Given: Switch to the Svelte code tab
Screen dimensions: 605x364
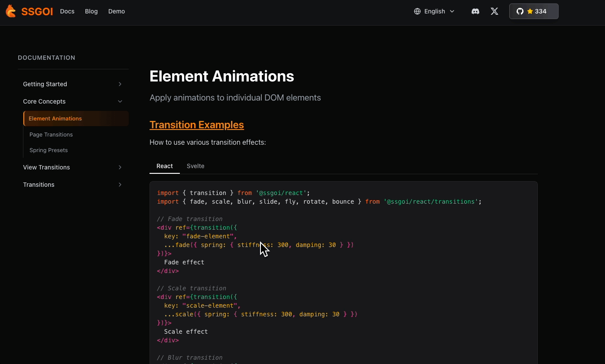Looking at the screenshot, I should (195, 166).
